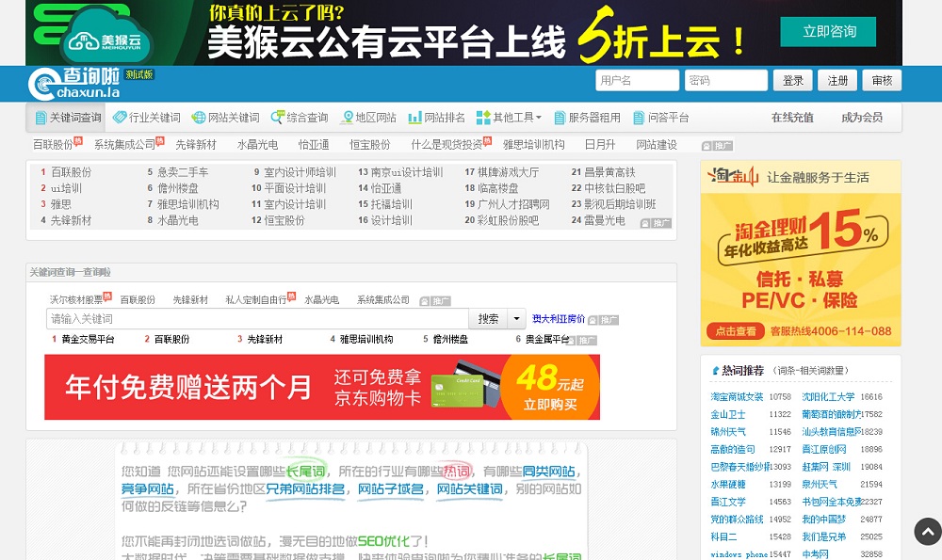Switch to 关键词查询 tab
Image resolution: width=942 pixels, height=560 pixels.
click(x=66, y=118)
